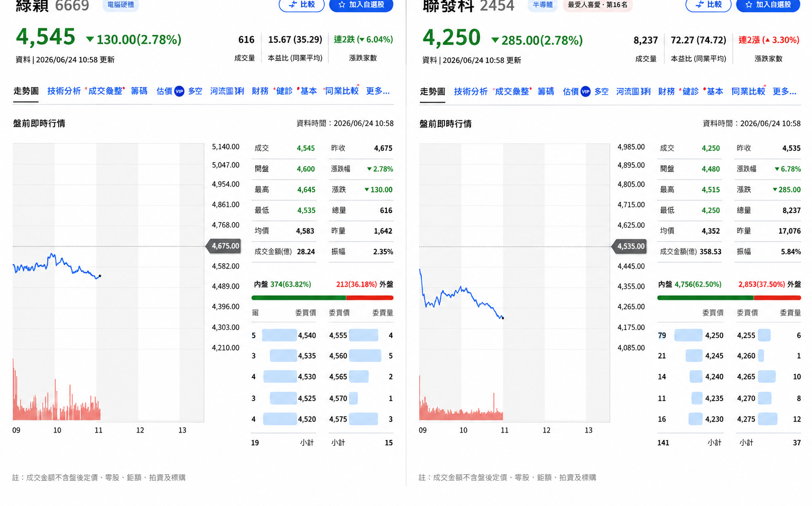Click VIP icon in 聯發科 tab row
This screenshot has height=506, width=812.
(x=586, y=92)
